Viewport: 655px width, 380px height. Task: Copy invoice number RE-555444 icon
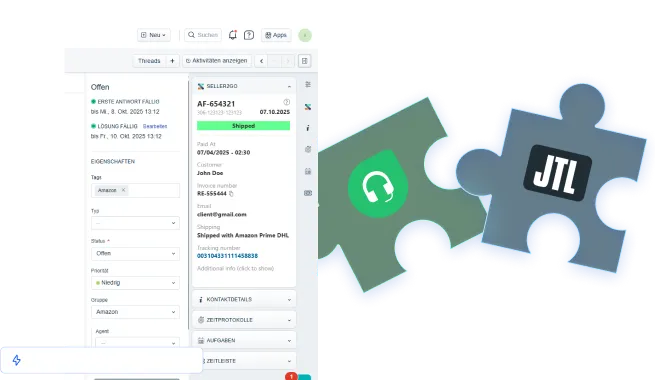(231, 194)
